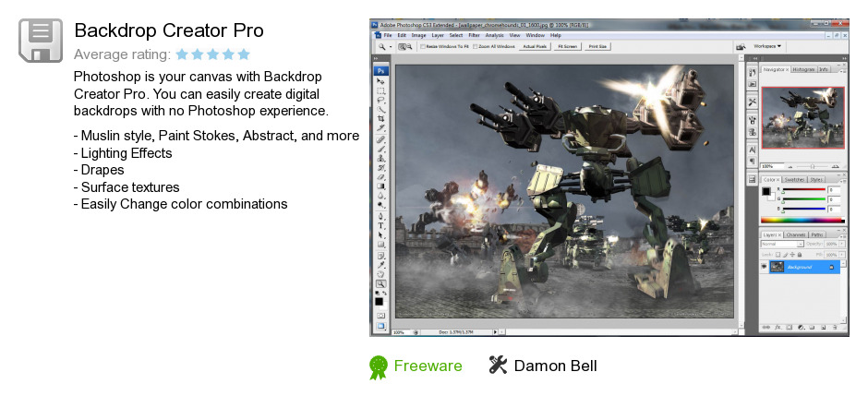Select the Healing Brush tool
The width and height of the screenshot is (868, 408).
click(381, 139)
